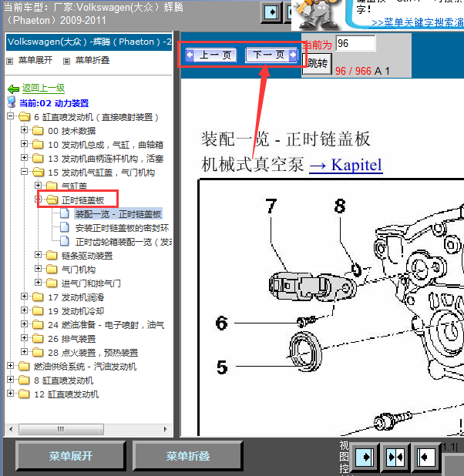This screenshot has height=476, width=464.
Task: Open 安装正时链盖板的密封环 document
Action: pos(122,228)
